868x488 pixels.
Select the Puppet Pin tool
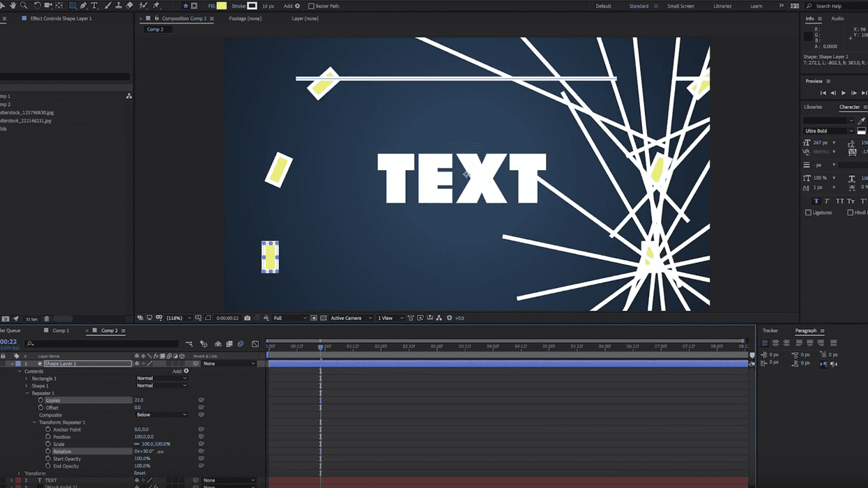click(x=156, y=6)
